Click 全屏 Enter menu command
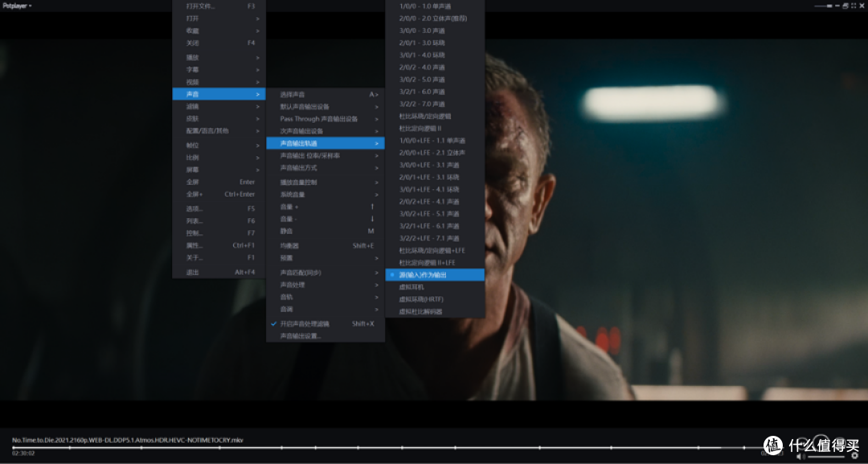Viewport: 868px width, 464px height. (x=219, y=182)
